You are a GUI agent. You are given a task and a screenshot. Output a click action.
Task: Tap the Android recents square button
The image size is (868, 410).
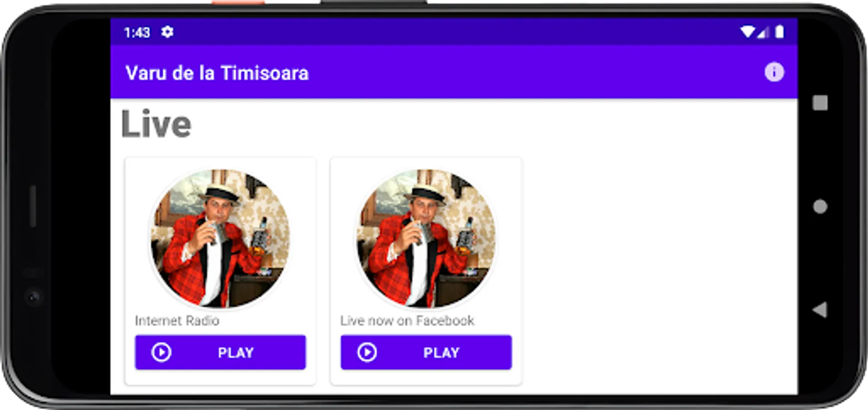coord(820,103)
